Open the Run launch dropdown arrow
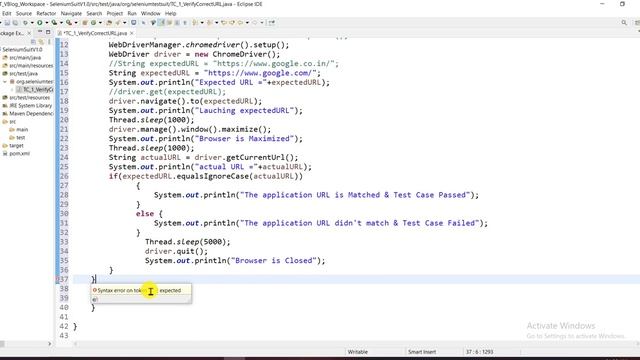This screenshot has height=360, width=640. tap(47, 23)
